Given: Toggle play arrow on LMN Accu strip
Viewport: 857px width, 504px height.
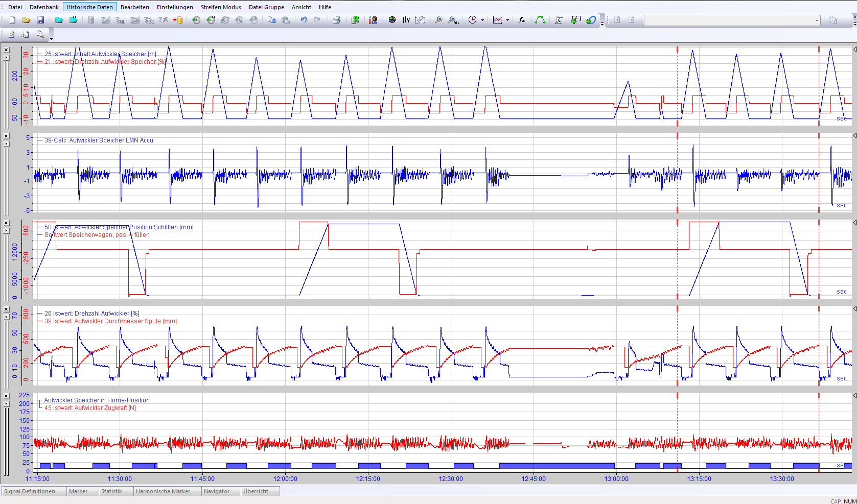Looking at the screenshot, I should (x=6, y=144).
